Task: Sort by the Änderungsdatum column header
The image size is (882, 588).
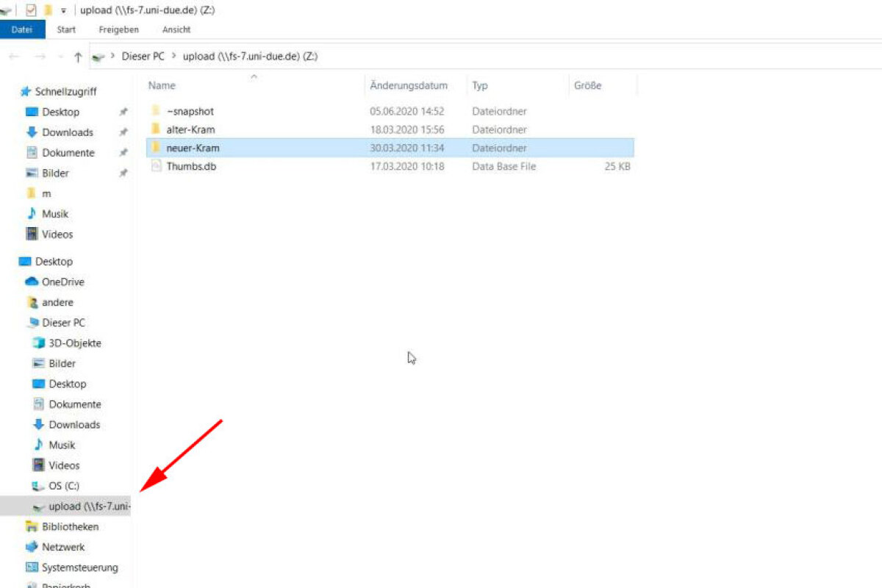Action: coord(409,85)
